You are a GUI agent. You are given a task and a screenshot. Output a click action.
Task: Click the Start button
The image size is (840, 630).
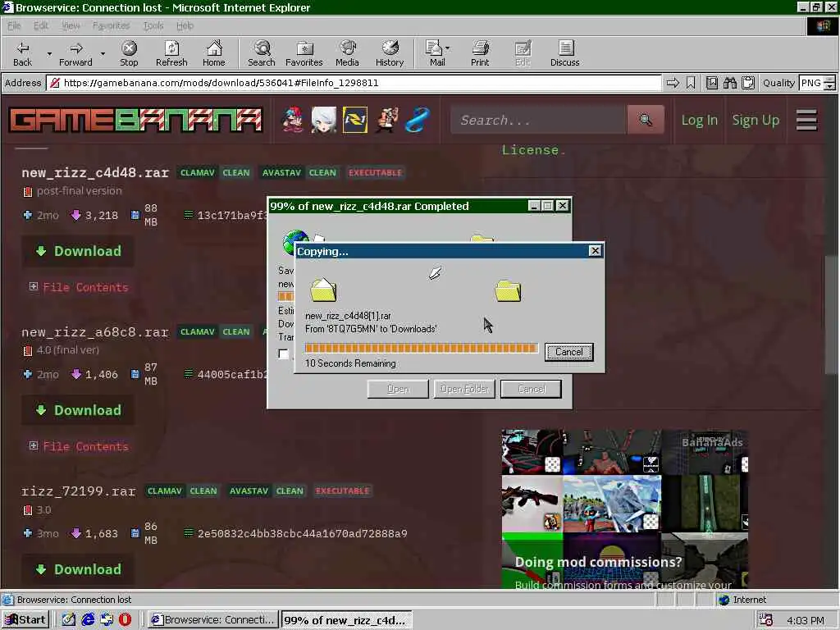(25, 620)
